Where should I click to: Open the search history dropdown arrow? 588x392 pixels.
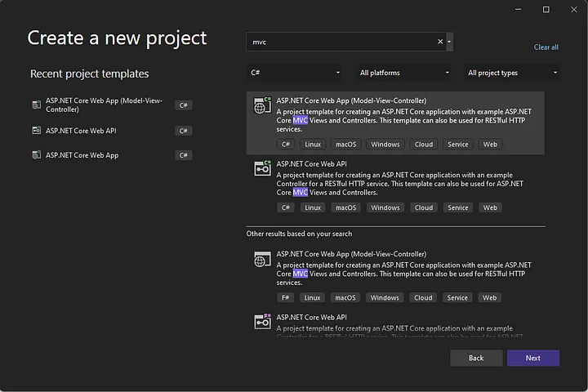tap(449, 42)
